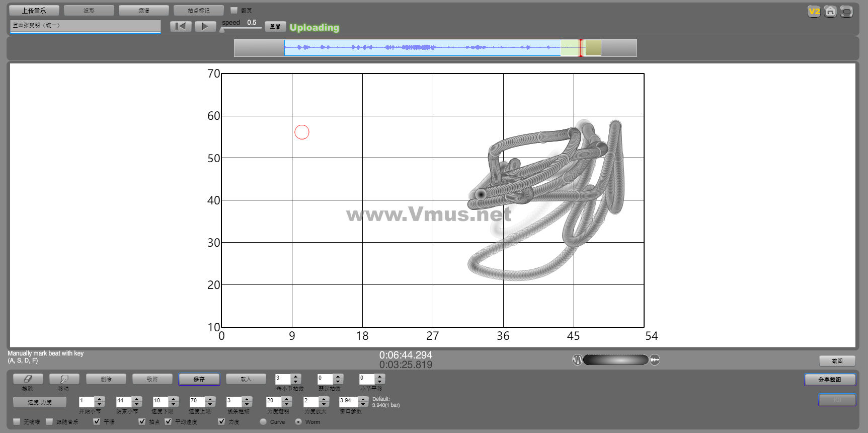The width and height of the screenshot is (868, 433).
Task: Open the 拍点标记 tab
Action: coord(199,10)
